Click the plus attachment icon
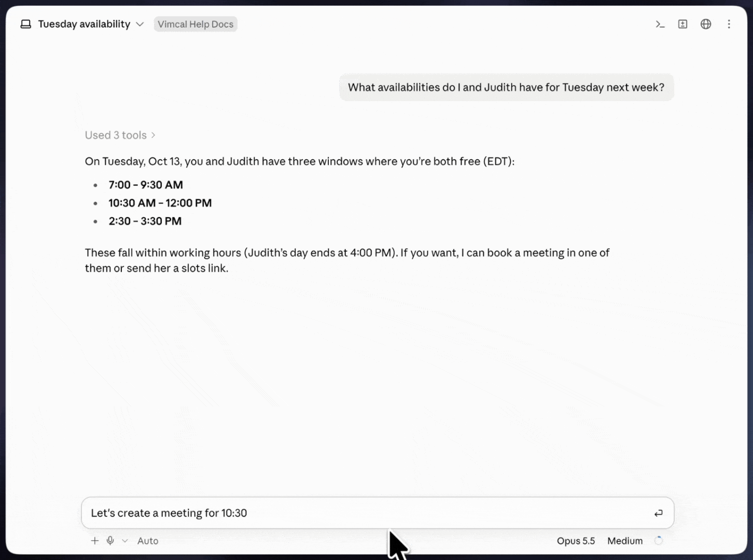The width and height of the screenshot is (753, 560). click(94, 541)
